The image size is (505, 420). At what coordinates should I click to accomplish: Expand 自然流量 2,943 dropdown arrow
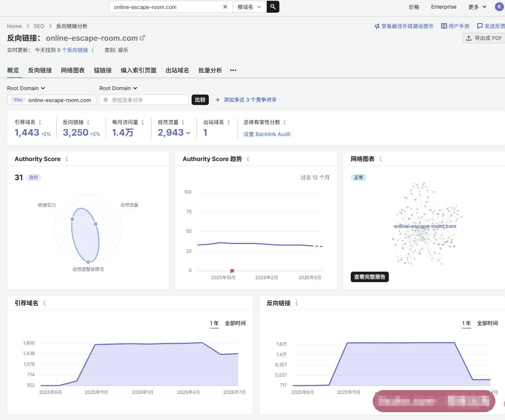coord(188,133)
